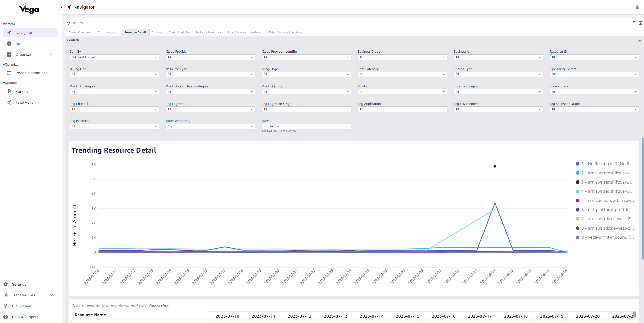644x323 pixels.
Task: Open Anomalies from sidebar
Action: pyautogui.click(x=30, y=44)
